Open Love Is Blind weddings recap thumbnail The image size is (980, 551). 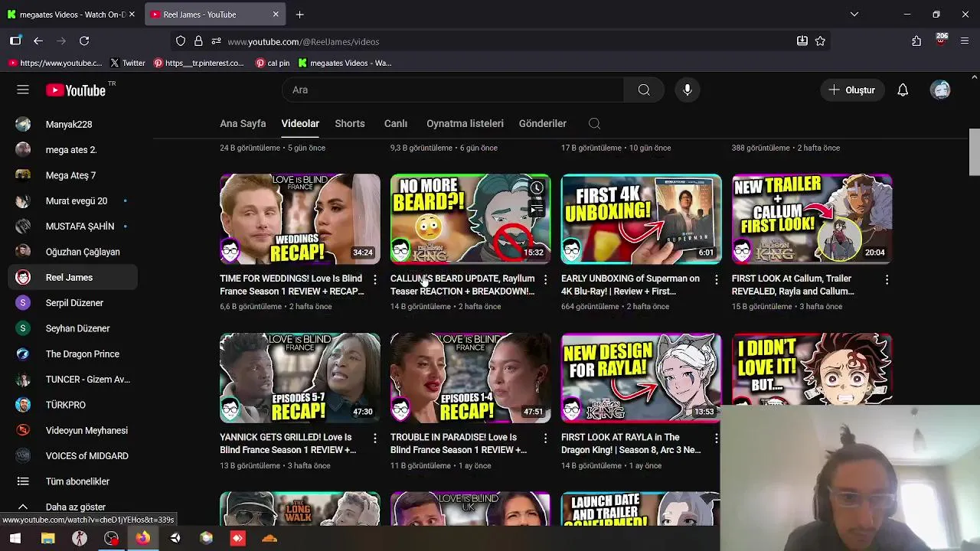pyautogui.click(x=300, y=219)
